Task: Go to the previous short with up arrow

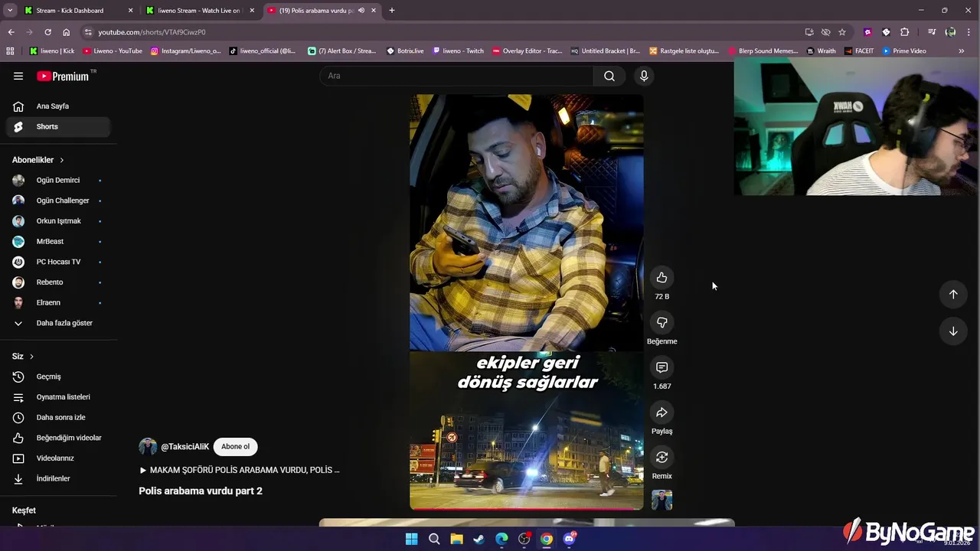Action: [953, 295]
